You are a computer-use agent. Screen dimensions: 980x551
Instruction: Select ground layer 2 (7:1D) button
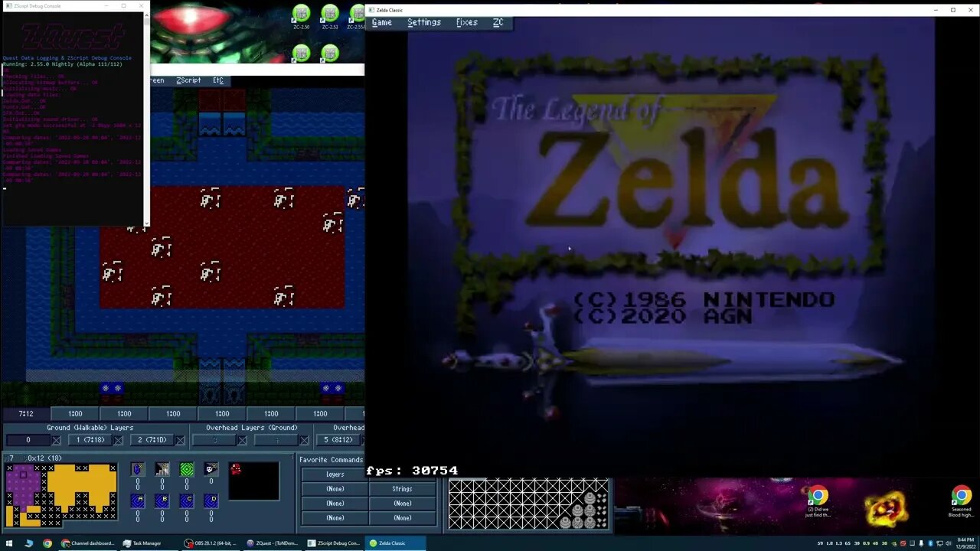[152, 440]
